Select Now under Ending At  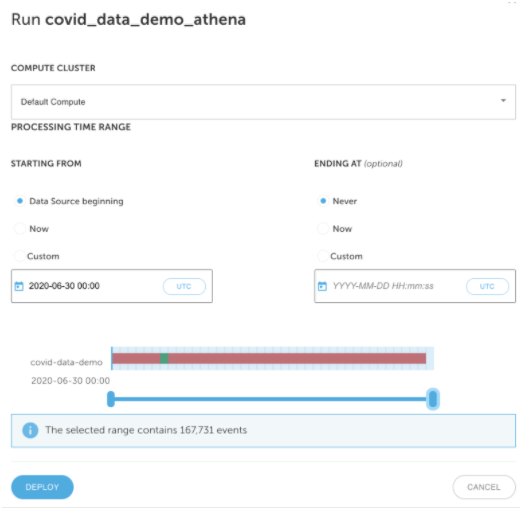[x=323, y=229]
